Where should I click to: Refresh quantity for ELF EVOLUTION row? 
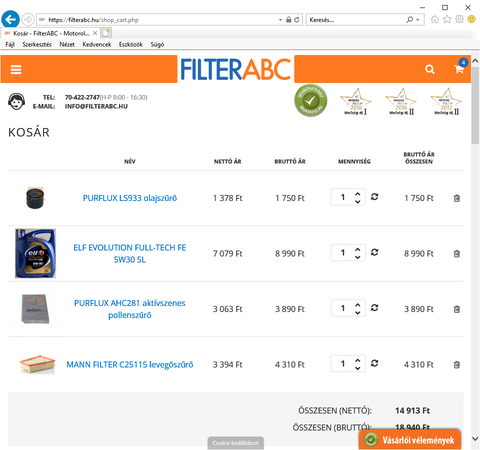[x=374, y=252]
